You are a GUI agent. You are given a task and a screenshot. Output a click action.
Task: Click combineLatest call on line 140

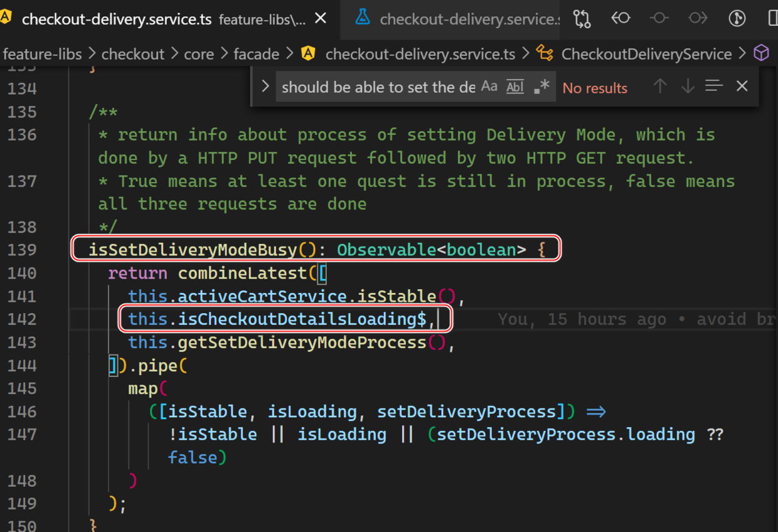click(x=243, y=274)
